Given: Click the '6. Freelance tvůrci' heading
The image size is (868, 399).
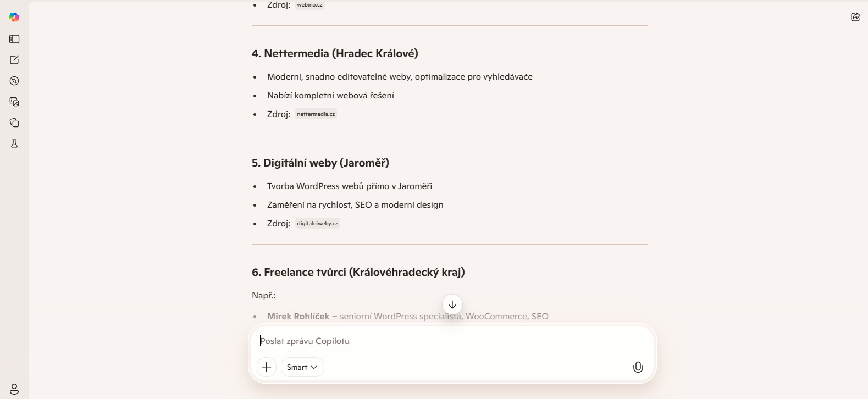Looking at the screenshot, I should pyautogui.click(x=358, y=272).
